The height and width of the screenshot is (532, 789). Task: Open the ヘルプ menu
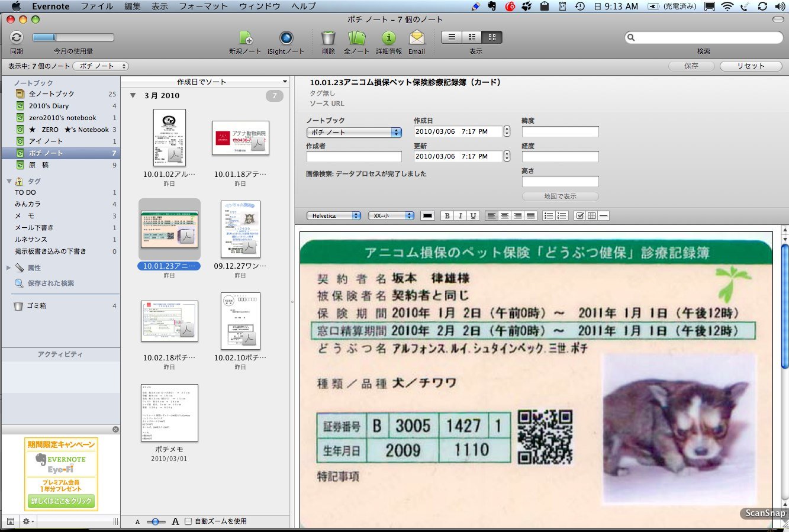304,6
